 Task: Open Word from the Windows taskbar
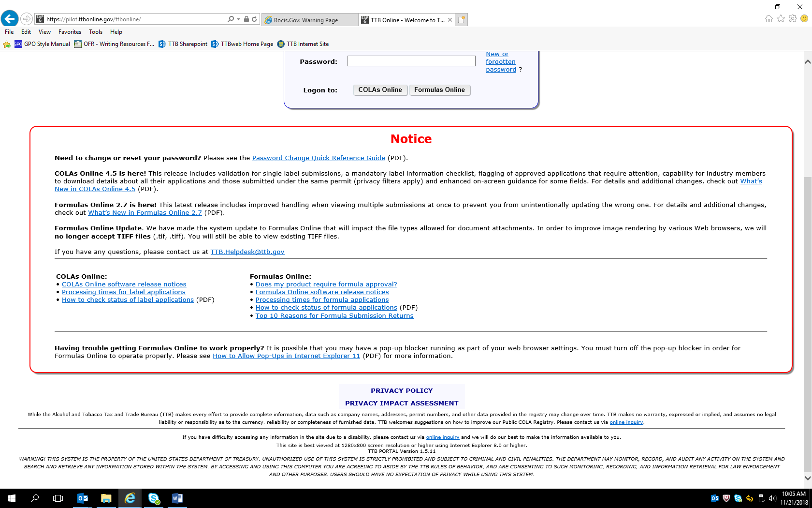coord(177,498)
